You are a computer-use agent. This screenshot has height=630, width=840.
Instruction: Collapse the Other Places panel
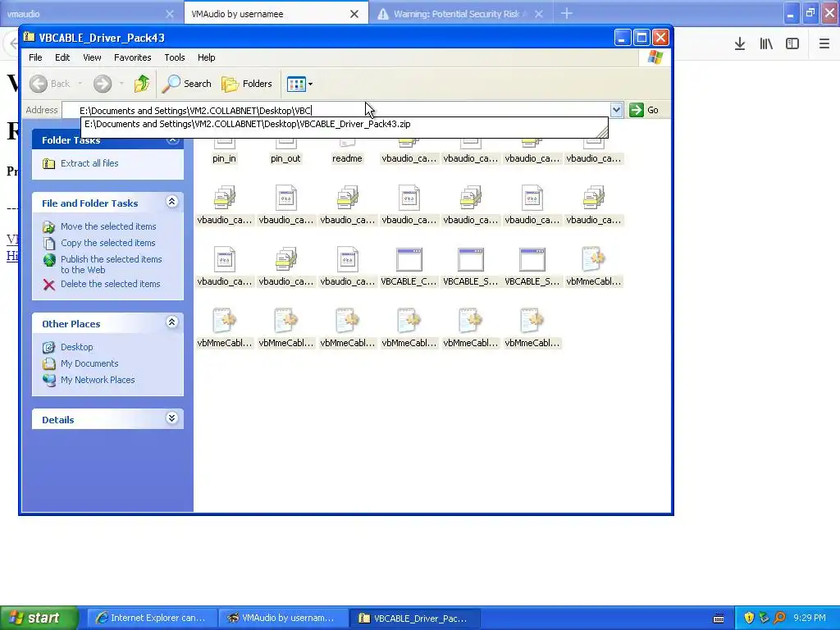[171, 322]
